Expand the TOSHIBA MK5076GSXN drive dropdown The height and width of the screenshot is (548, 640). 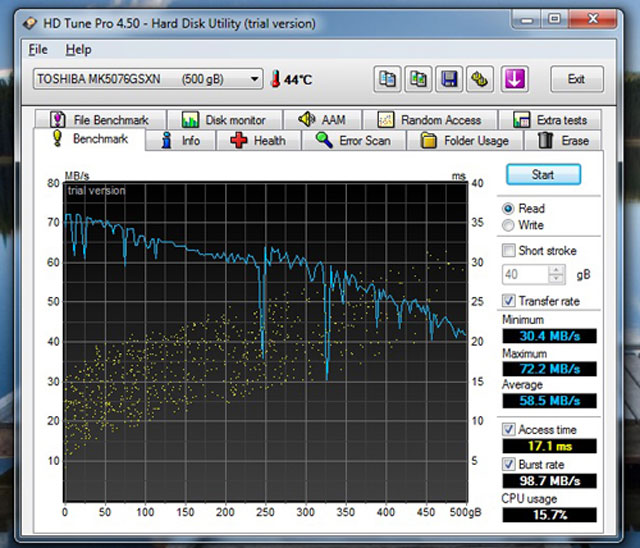pyautogui.click(x=255, y=79)
